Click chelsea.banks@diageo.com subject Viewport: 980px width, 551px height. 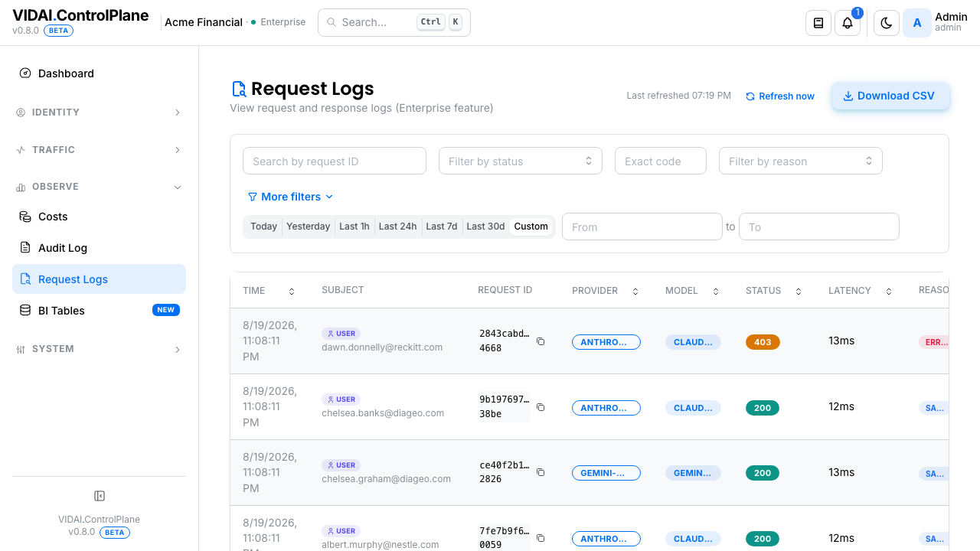click(383, 412)
